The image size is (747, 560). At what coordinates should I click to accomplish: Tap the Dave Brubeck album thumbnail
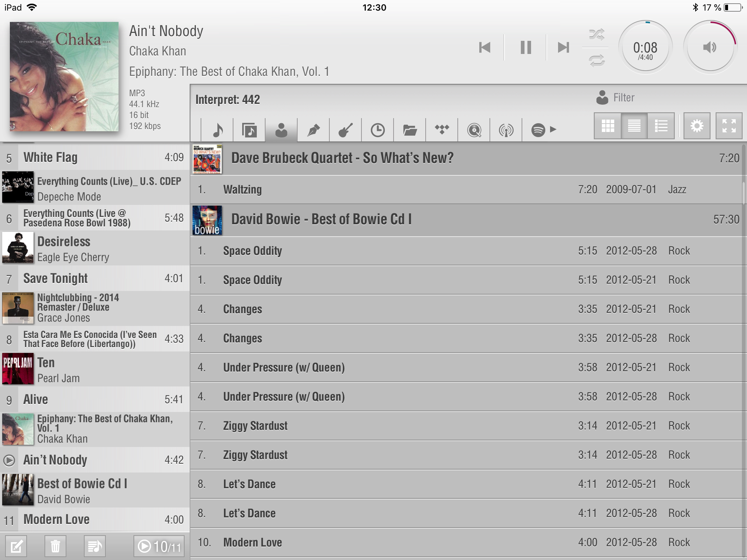[207, 159]
